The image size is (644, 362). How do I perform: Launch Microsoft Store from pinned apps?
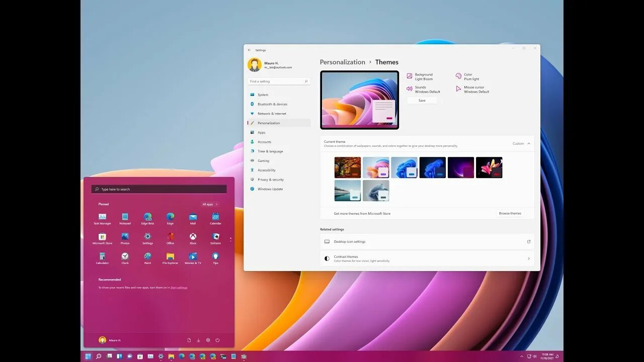102,238
